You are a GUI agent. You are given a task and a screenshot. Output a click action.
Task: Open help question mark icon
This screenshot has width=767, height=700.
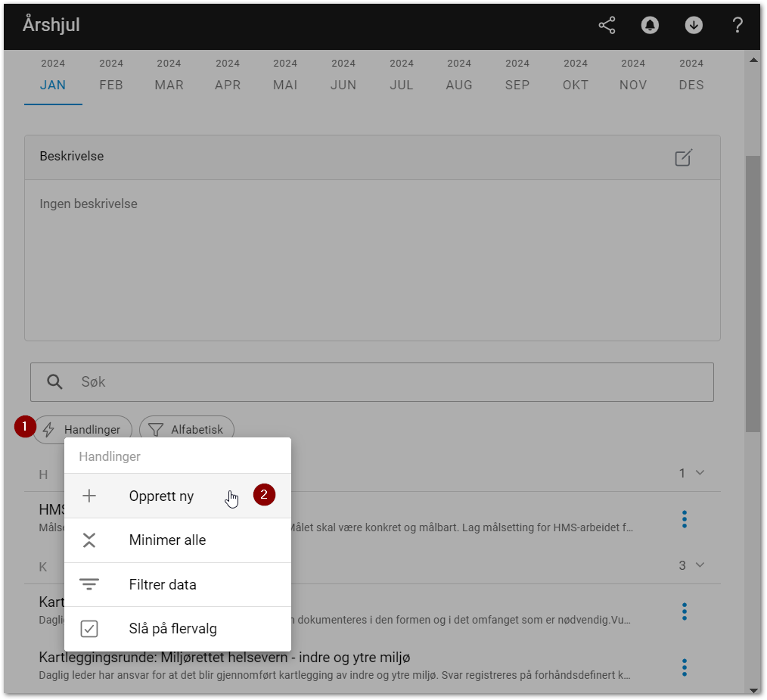pos(737,25)
